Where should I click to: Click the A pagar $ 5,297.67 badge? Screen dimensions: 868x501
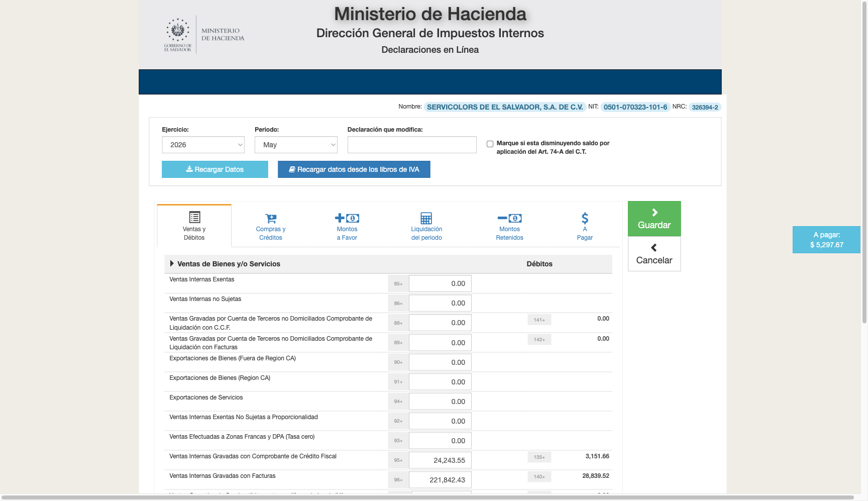click(826, 240)
